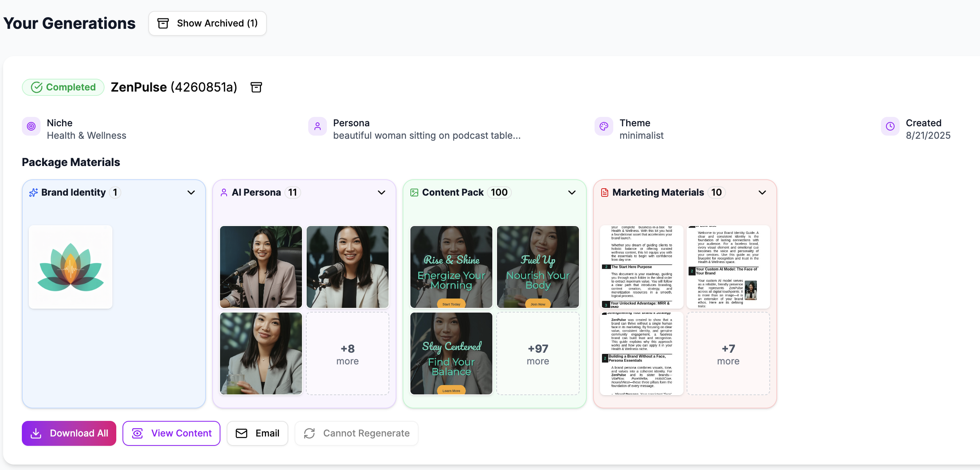The image size is (980, 470).
Task: Click the Persona user icon
Action: click(x=318, y=126)
